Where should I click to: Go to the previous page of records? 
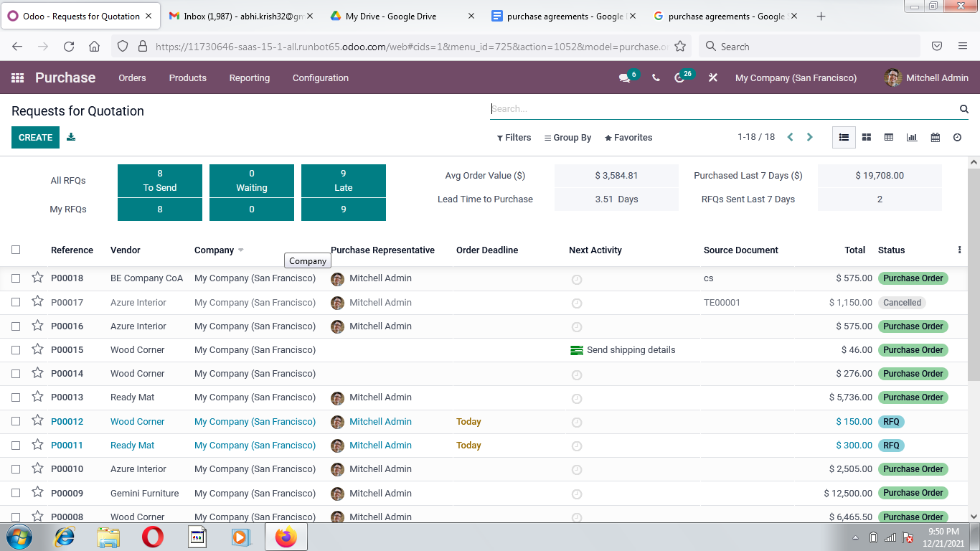pyautogui.click(x=790, y=137)
